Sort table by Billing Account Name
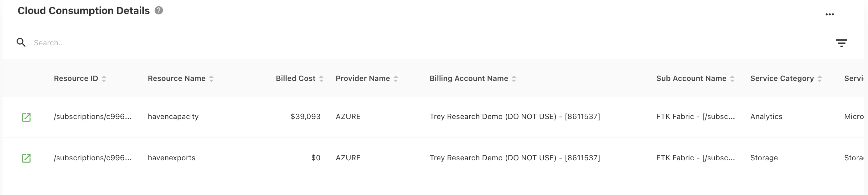868x195 pixels. tap(514, 79)
